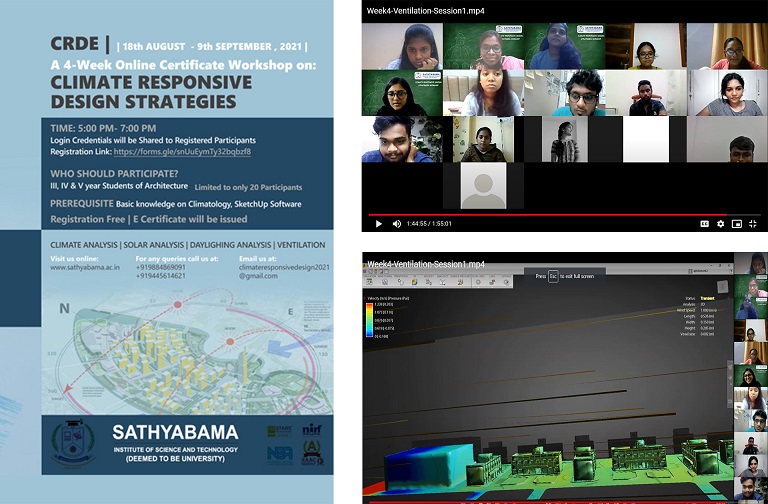Switch video to miniplayer mode
Image resolution: width=768 pixels, height=504 pixels.
pyautogui.click(x=737, y=223)
